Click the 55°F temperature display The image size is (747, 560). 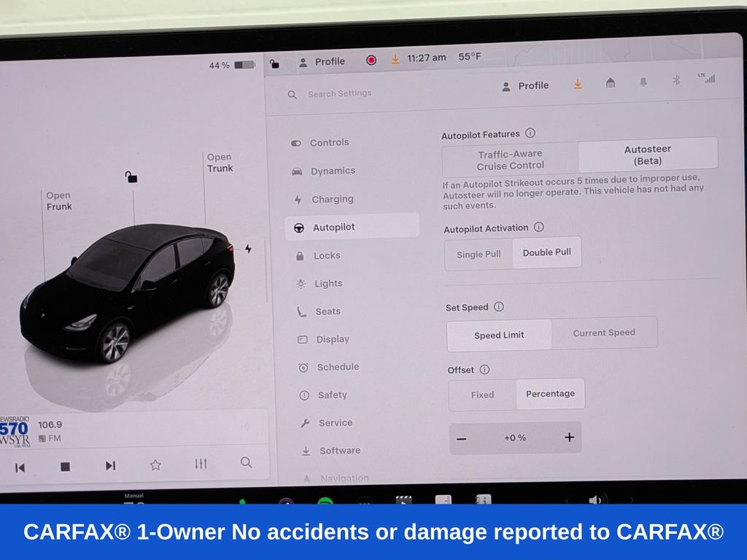(x=469, y=57)
